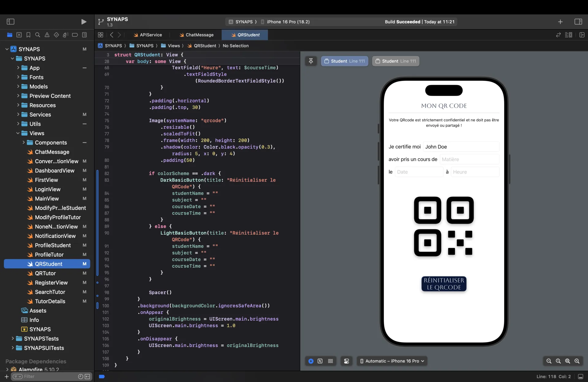Go forward in editor history
588x382 pixels.
[119, 35]
